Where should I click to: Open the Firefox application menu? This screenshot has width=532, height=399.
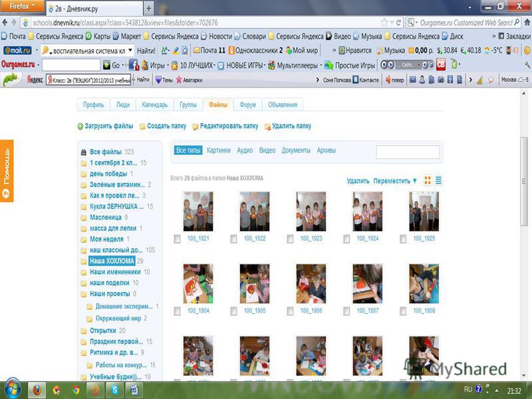(23, 6)
